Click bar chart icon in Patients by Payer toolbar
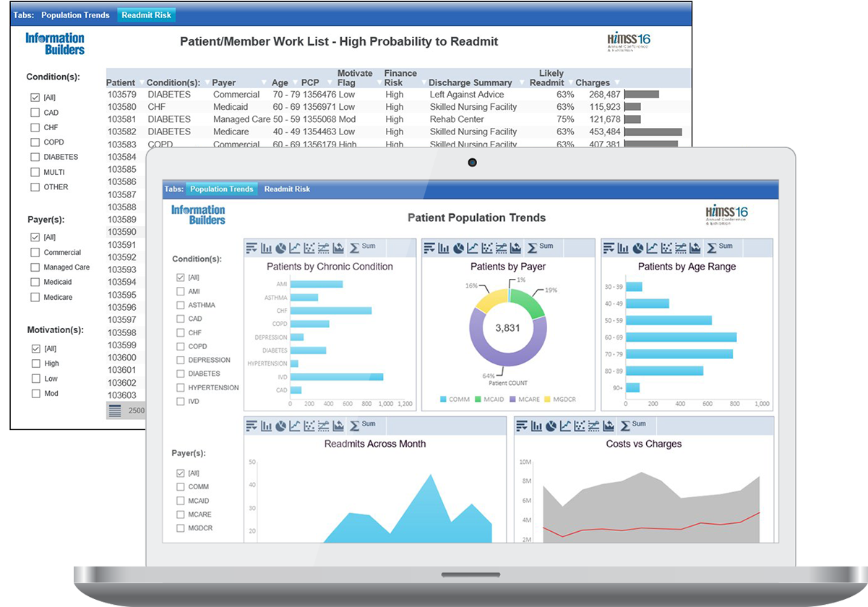 (x=443, y=248)
